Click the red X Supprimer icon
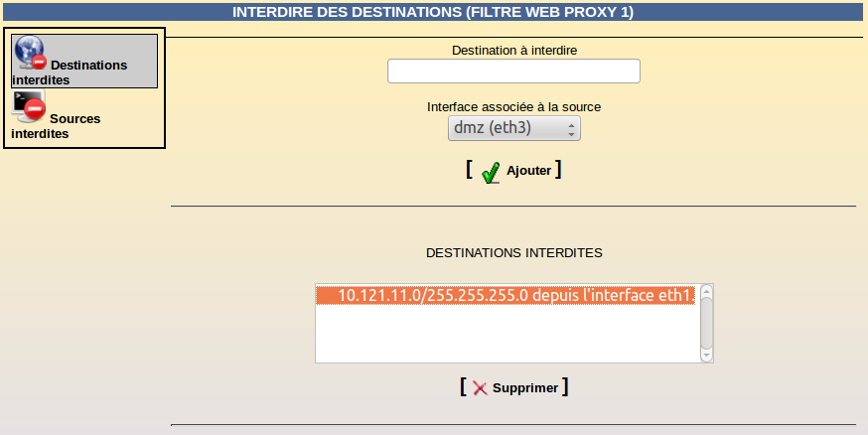 (x=480, y=388)
